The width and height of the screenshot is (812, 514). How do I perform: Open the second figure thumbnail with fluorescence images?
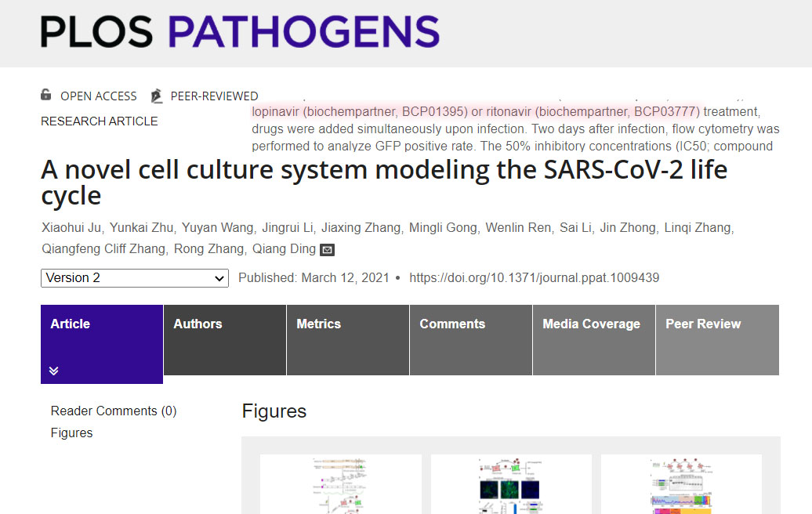(511, 484)
